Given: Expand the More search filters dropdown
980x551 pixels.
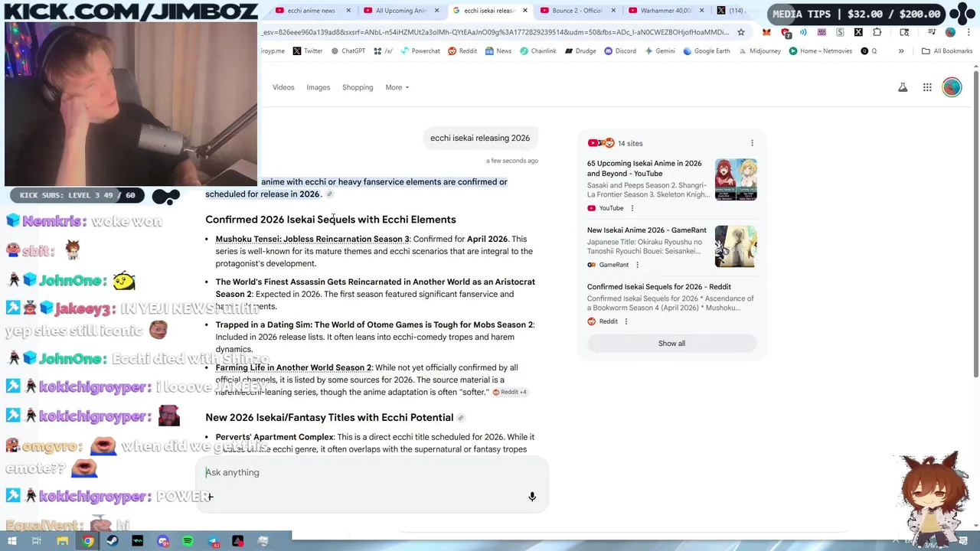Looking at the screenshot, I should (397, 87).
